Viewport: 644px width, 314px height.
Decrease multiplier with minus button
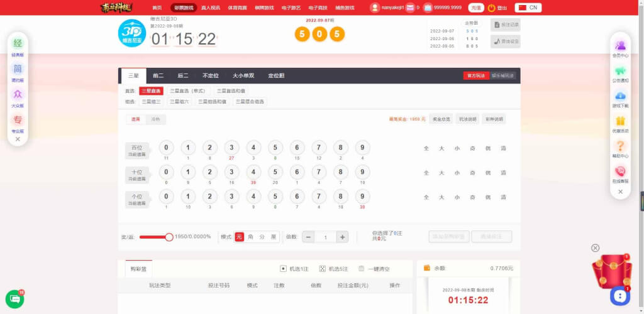[x=308, y=237]
